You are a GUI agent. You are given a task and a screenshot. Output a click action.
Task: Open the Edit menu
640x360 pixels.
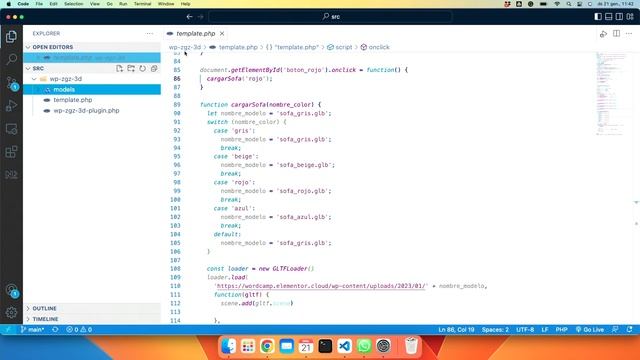(x=53, y=4)
